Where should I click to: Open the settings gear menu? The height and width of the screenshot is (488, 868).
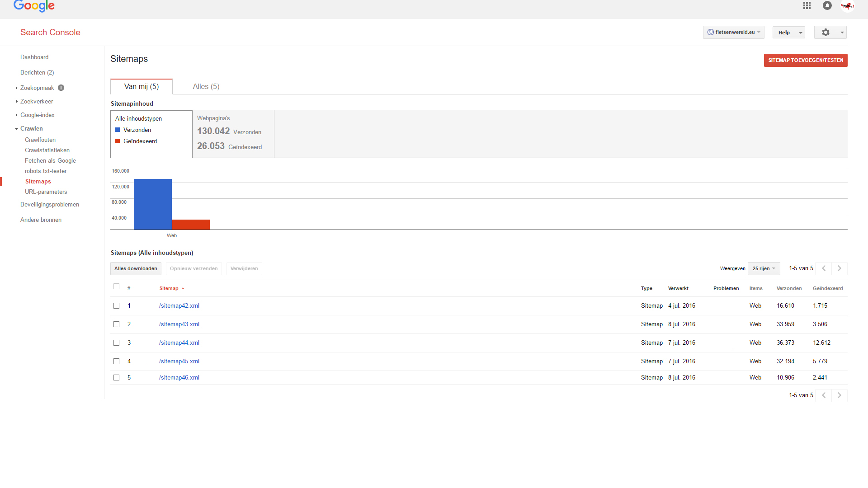830,33
